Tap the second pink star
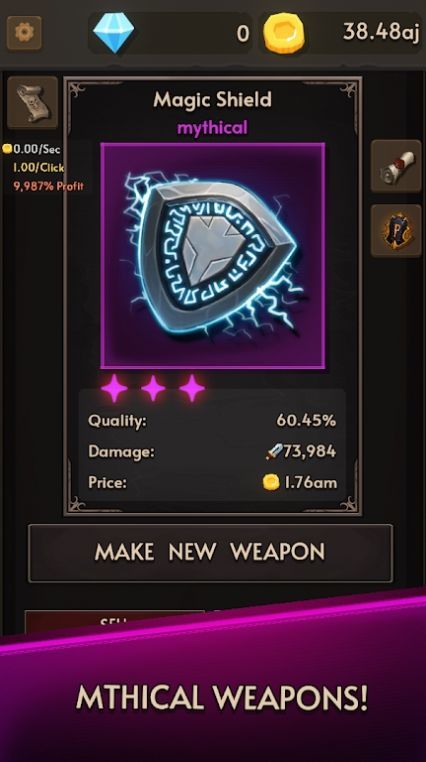Screen dimensions: 426x762 [x=153, y=388]
